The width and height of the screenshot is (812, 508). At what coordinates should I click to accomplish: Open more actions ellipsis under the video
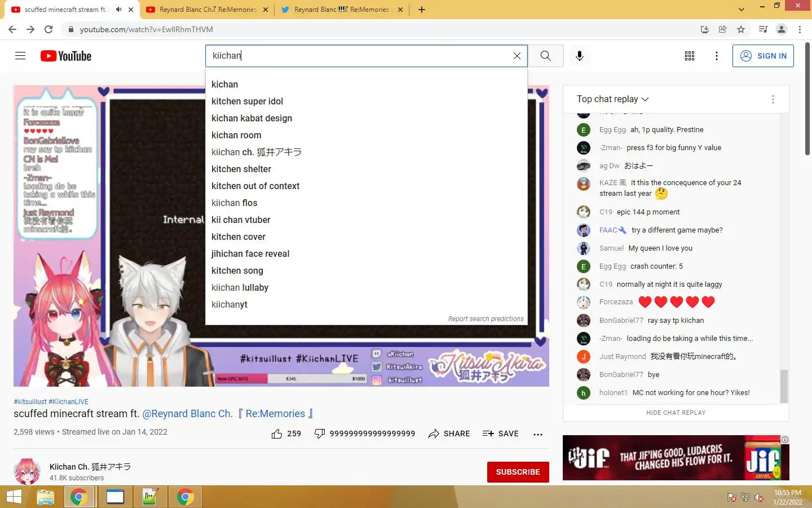point(538,434)
